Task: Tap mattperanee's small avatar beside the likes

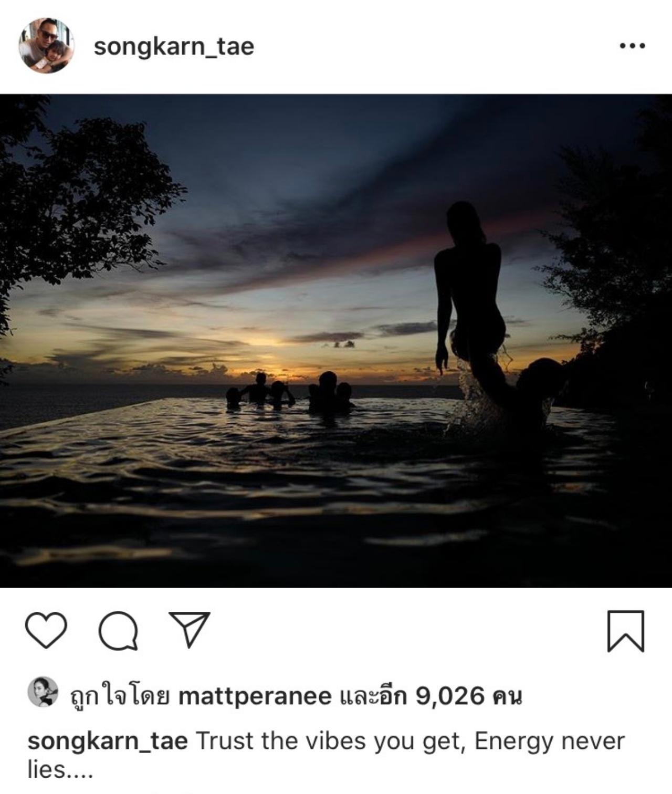Action: pyautogui.click(x=43, y=692)
